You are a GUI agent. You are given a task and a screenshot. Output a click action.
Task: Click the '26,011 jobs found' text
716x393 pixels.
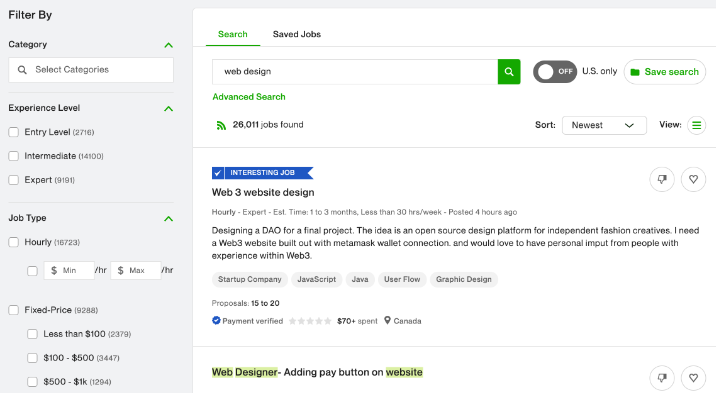[x=268, y=125]
